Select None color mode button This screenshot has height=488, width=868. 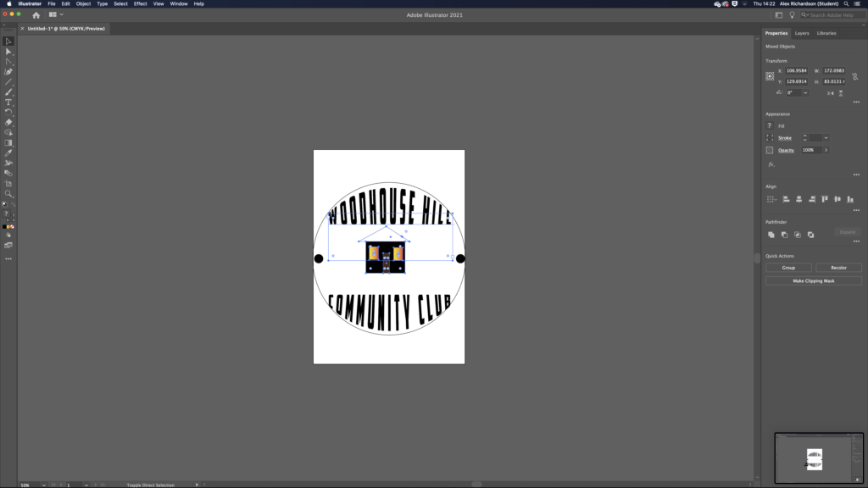tap(12, 227)
